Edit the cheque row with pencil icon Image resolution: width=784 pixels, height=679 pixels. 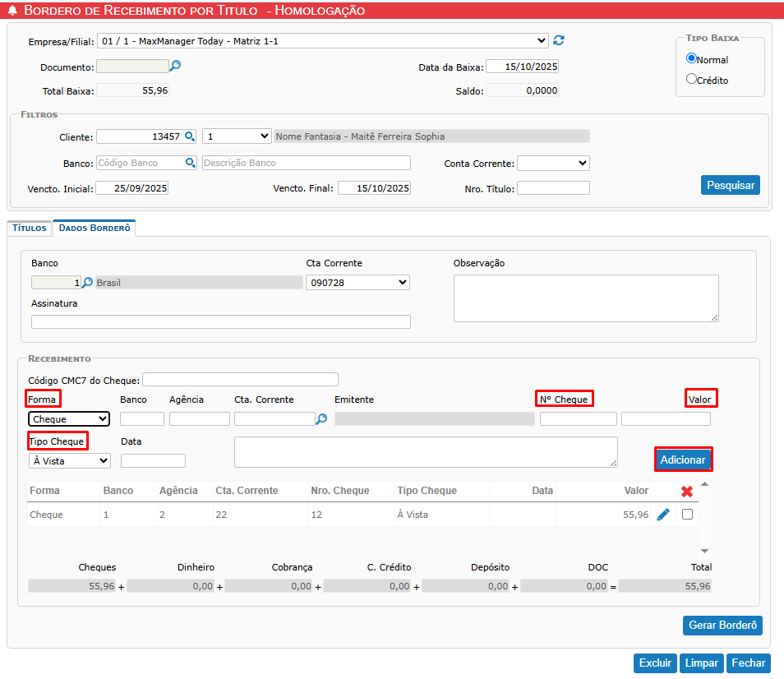663,515
